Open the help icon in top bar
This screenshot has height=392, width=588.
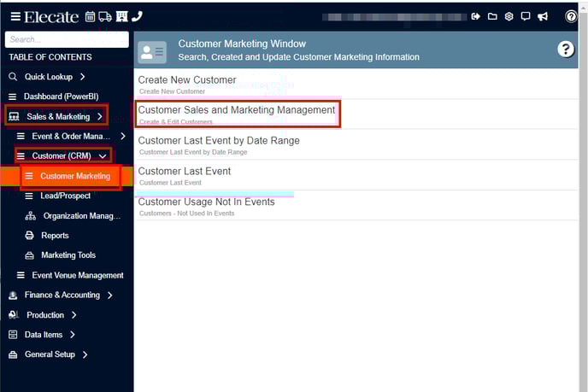click(x=571, y=16)
